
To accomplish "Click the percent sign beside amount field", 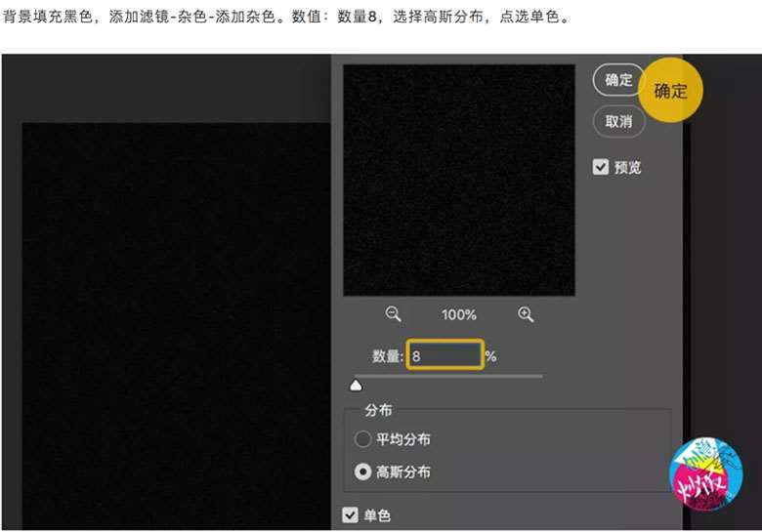I will pos(490,356).
